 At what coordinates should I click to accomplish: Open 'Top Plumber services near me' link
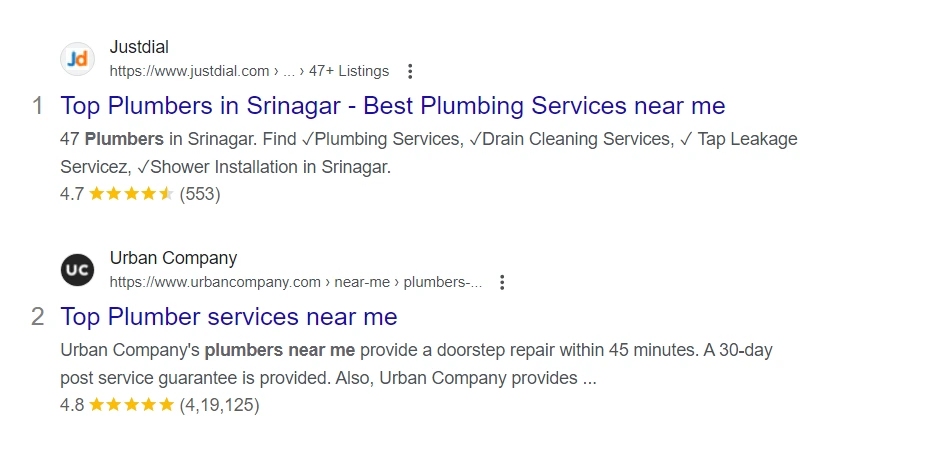coord(229,317)
